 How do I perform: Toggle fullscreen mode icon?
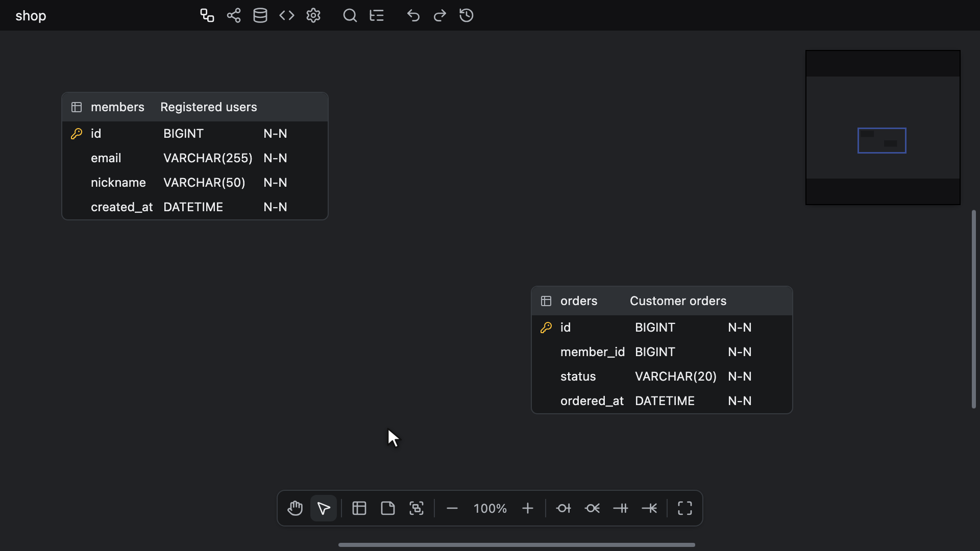coord(685,508)
